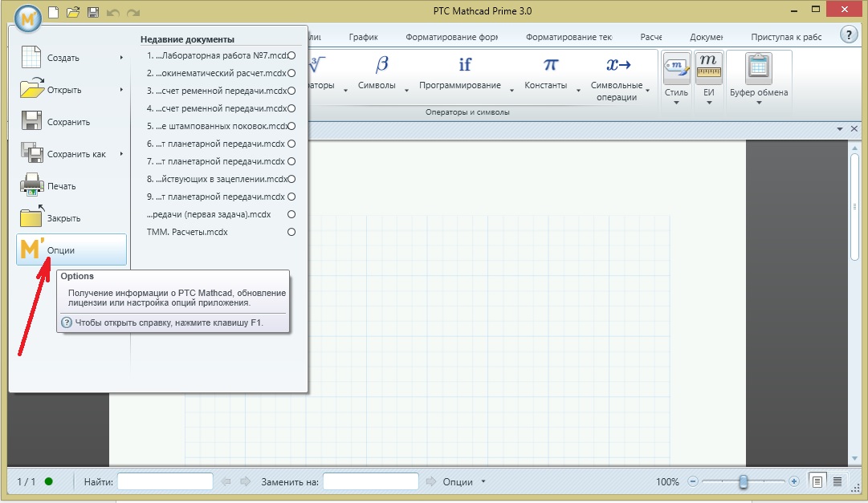Viewport: 868px width, 503px height.
Task: Open the help question mark
Action: pos(849,34)
